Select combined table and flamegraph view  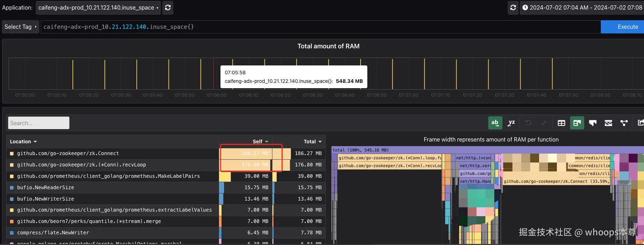[x=577, y=123]
